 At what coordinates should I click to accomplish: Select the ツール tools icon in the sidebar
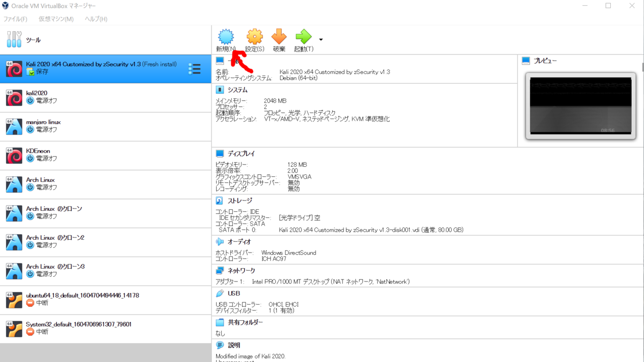(x=13, y=39)
